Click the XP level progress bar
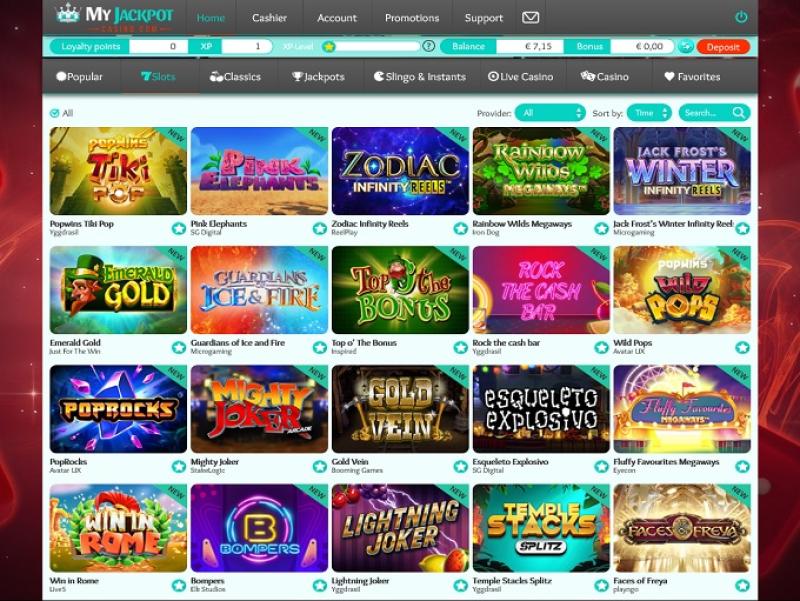The height and width of the screenshot is (601, 800). tap(377, 46)
